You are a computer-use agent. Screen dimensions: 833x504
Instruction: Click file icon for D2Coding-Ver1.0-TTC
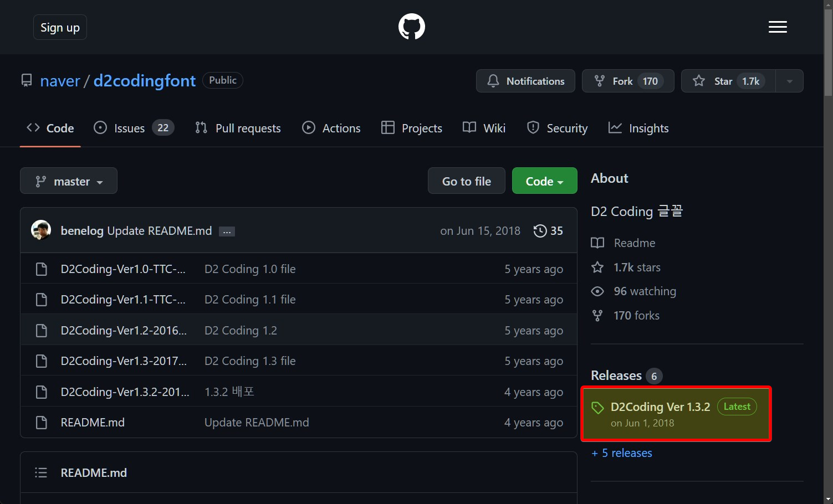(42, 269)
